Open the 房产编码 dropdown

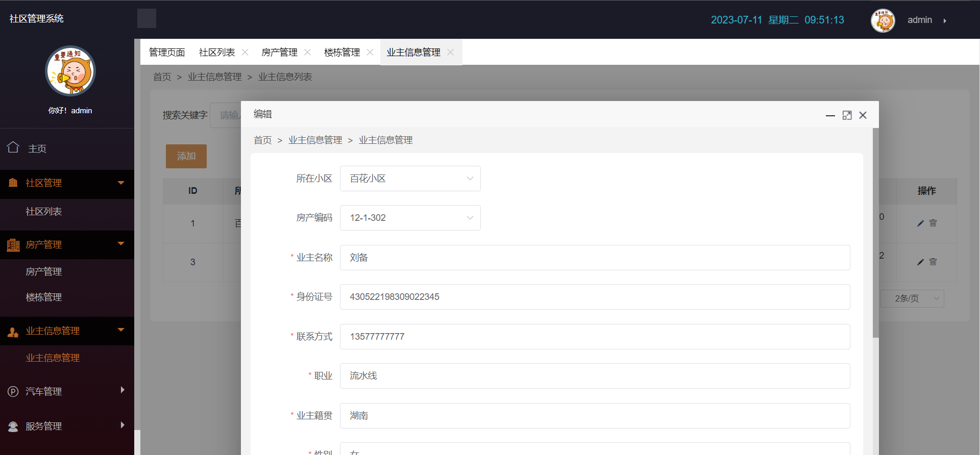(410, 218)
